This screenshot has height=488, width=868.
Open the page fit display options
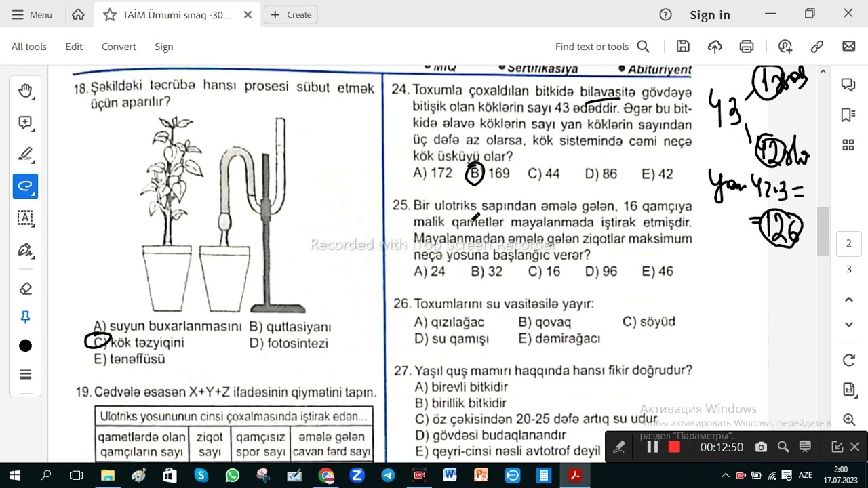848,389
